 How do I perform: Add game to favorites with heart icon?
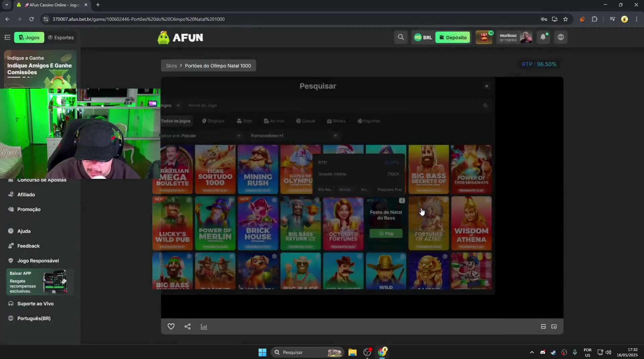coord(171,326)
